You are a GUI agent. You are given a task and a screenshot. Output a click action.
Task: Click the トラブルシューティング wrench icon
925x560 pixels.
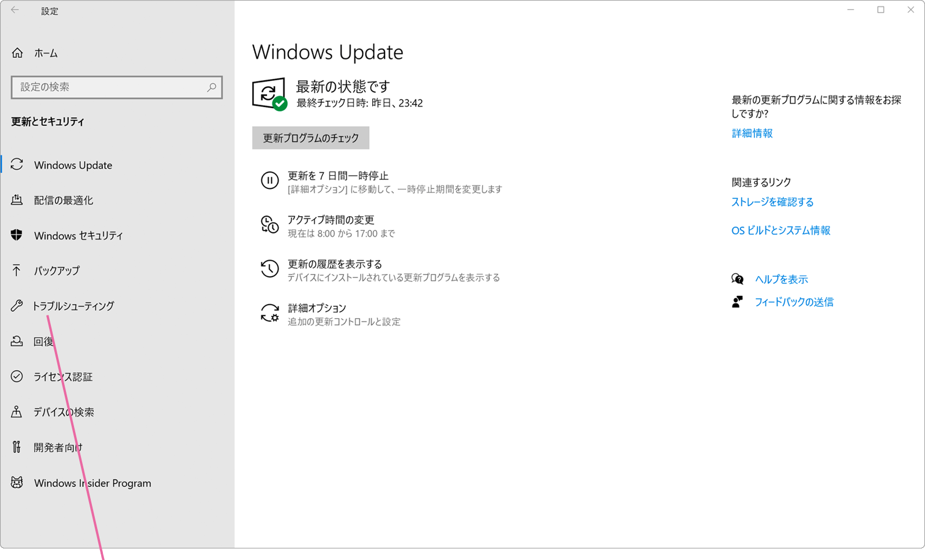[x=17, y=306]
